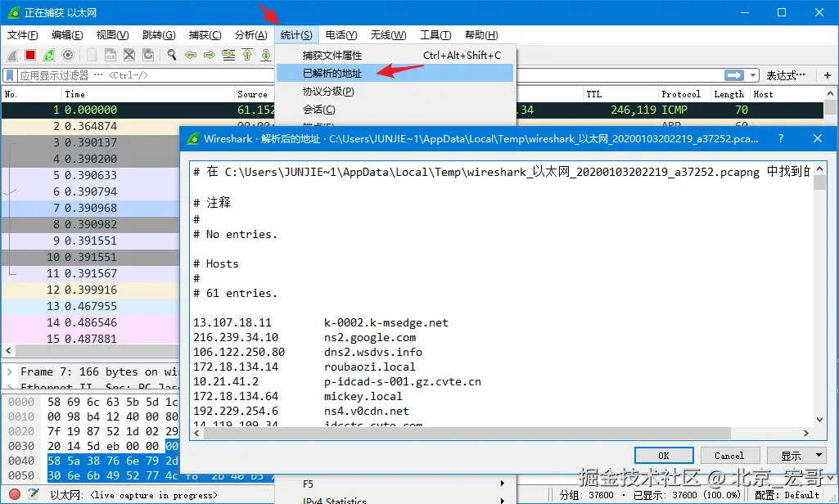Open capture file comment pencil icon

[x=34, y=494]
